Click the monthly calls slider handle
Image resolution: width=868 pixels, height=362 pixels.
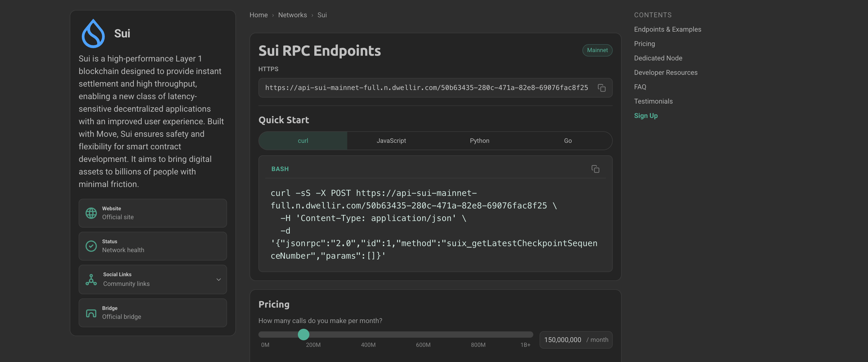303,334
